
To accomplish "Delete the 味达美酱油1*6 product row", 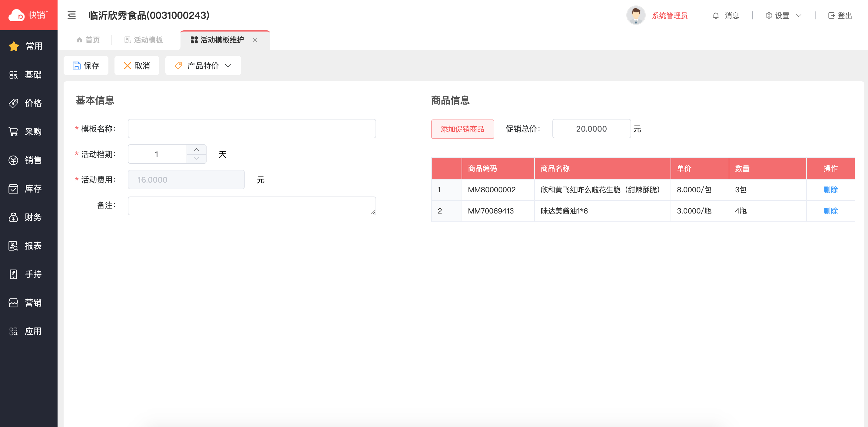I will pos(830,211).
